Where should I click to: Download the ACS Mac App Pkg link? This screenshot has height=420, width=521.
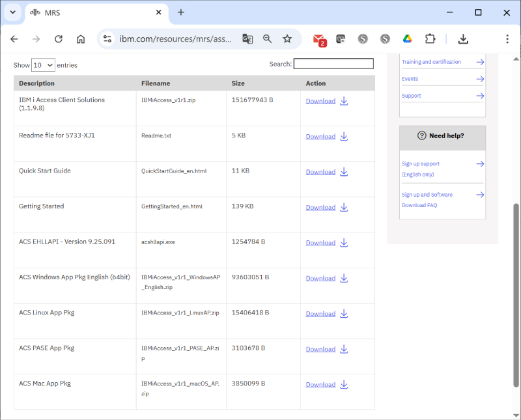coord(320,385)
